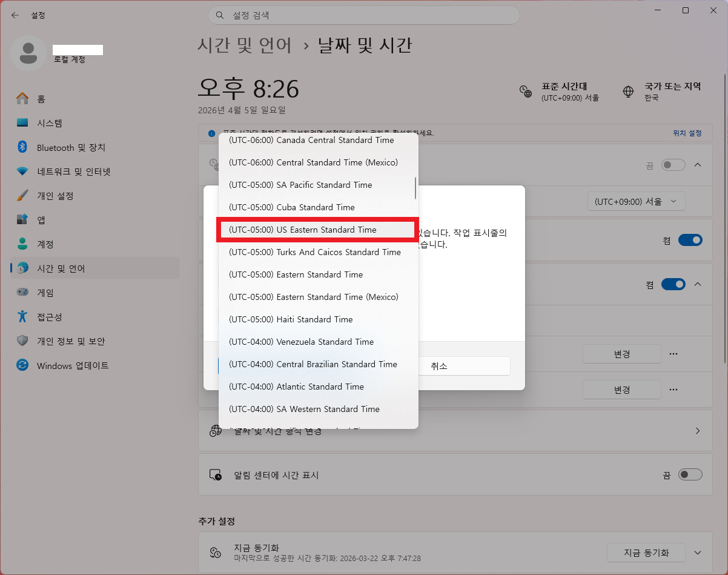The image size is (728, 575).
Task: Select Central Brazilian Standard Time
Action: pyautogui.click(x=317, y=364)
